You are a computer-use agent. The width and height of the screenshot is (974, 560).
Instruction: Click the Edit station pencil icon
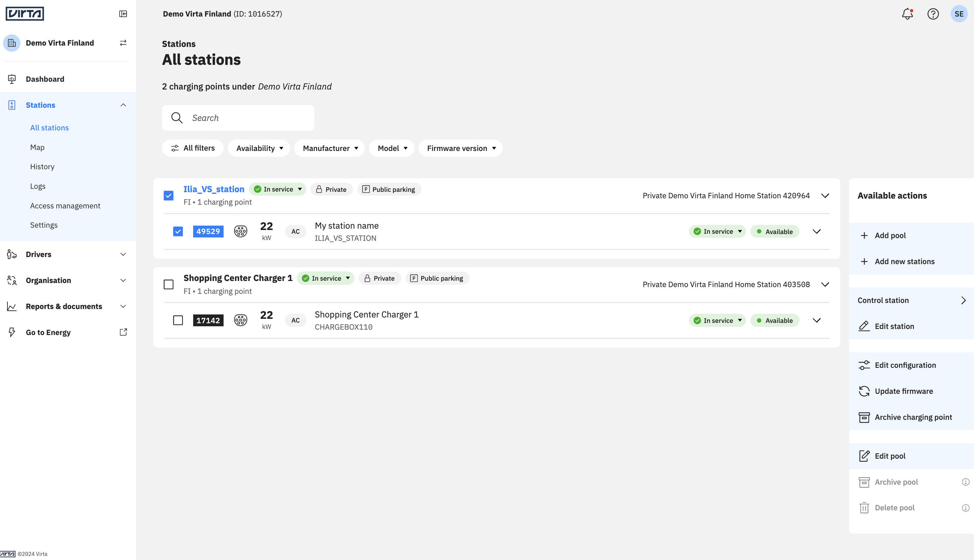[x=864, y=326]
